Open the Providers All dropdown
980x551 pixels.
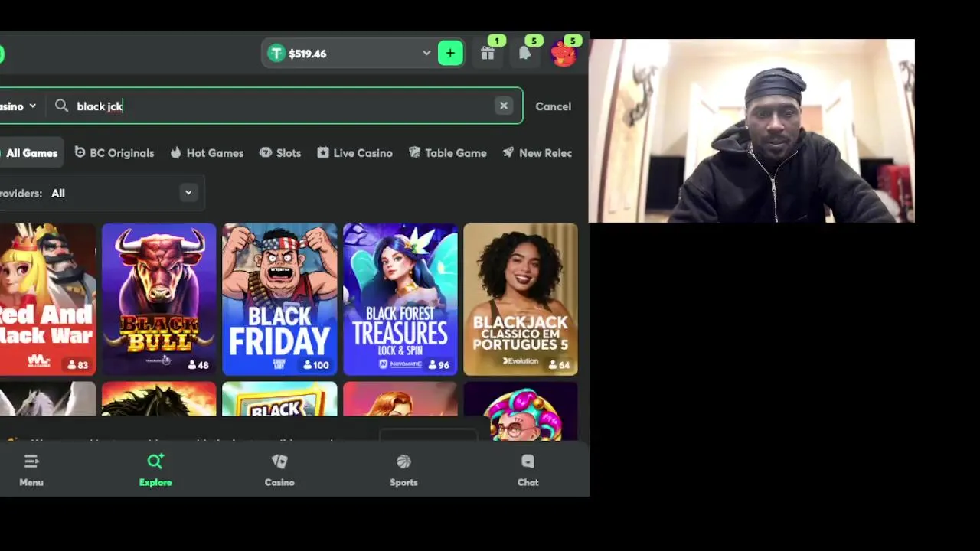click(x=101, y=193)
